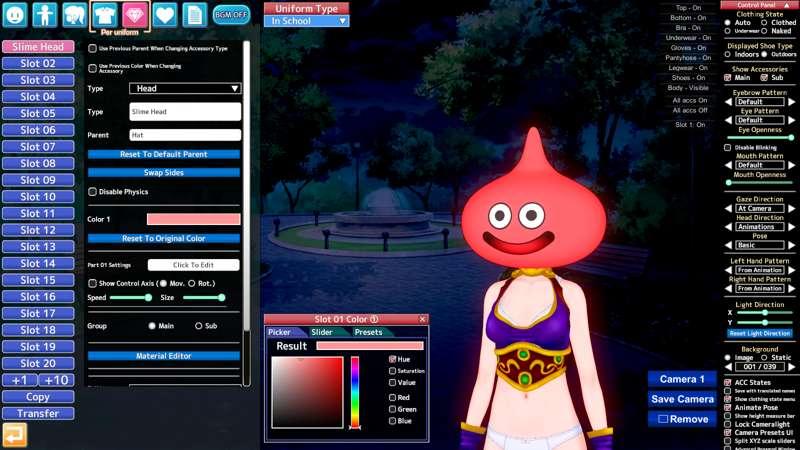Image resolution: width=800 pixels, height=450 pixels.
Task: Click Reset To Default Parent button
Action: tap(164, 154)
